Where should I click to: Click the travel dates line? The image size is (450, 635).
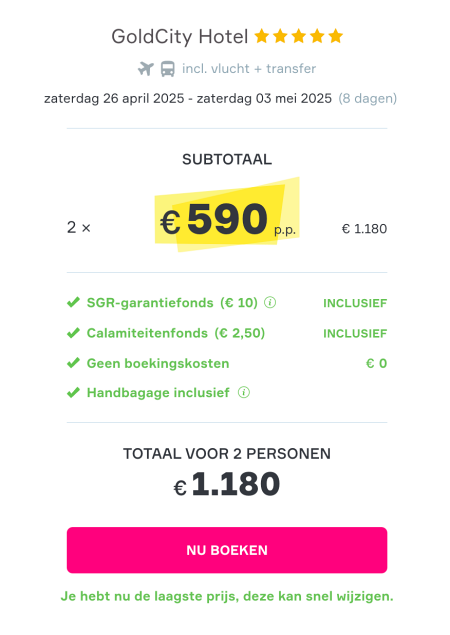click(x=188, y=98)
